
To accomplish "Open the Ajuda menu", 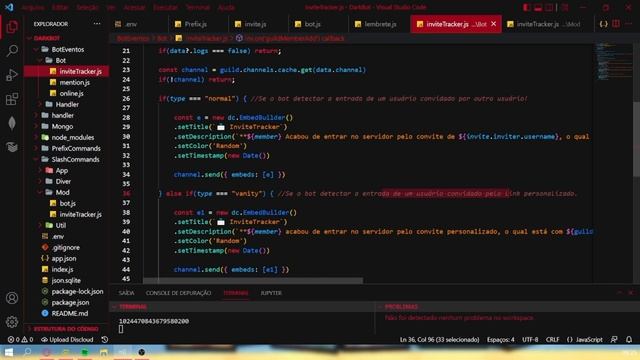I will click(x=226, y=7).
